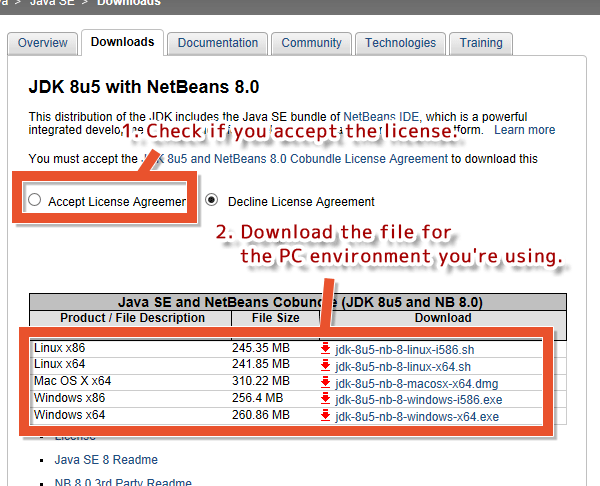
Task: Download jdk-8u5-nb-8-macosx-x64.dmg file link
Action: pyautogui.click(x=417, y=383)
